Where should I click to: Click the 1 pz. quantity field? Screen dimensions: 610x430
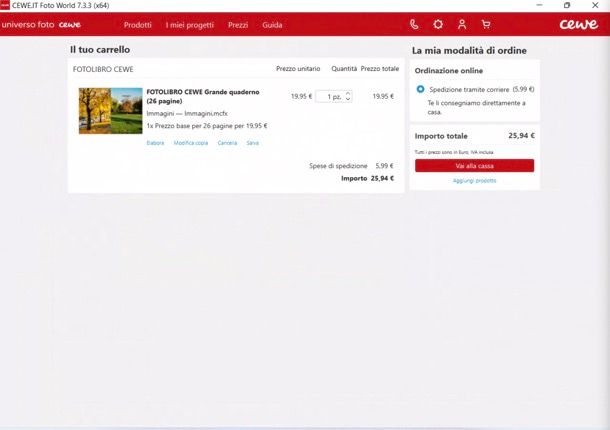pyautogui.click(x=334, y=97)
